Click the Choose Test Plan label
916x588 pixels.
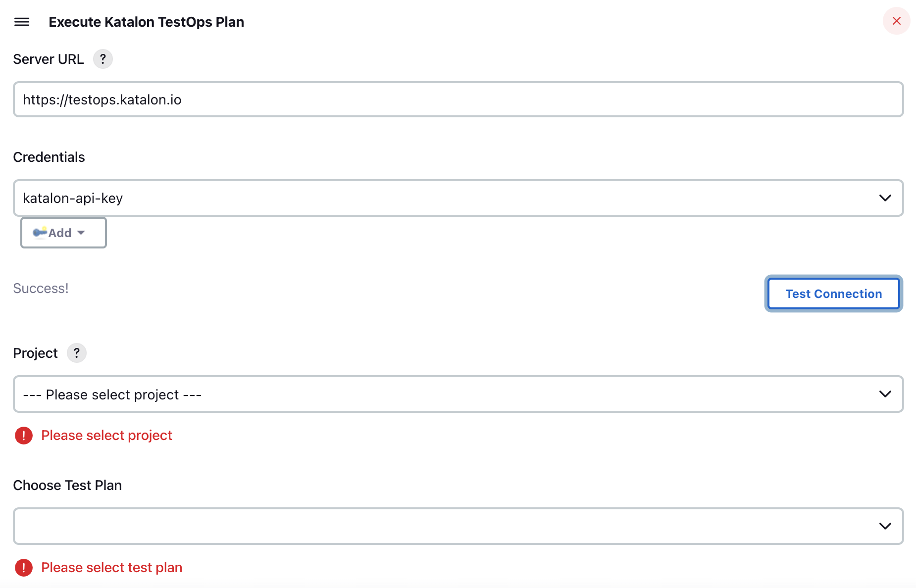point(67,486)
